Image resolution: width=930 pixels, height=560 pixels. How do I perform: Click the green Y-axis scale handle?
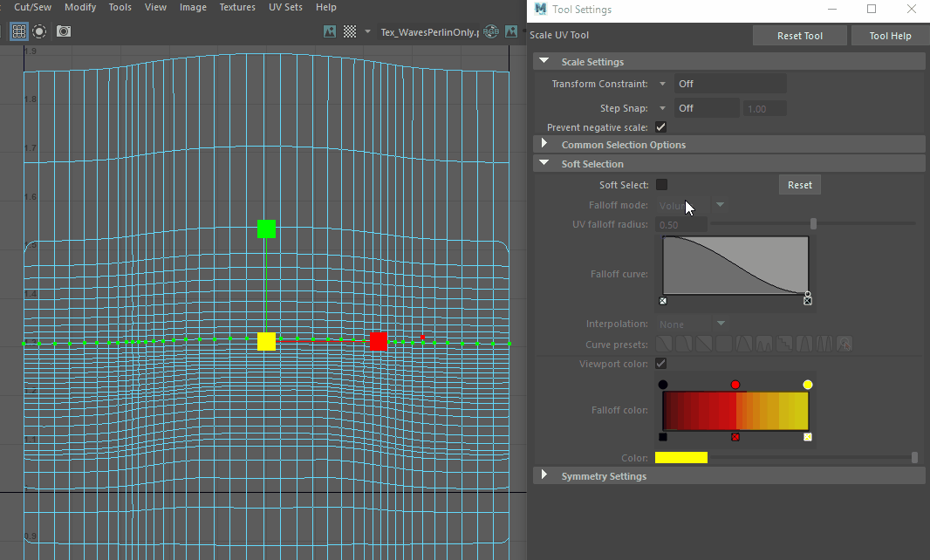(x=267, y=229)
